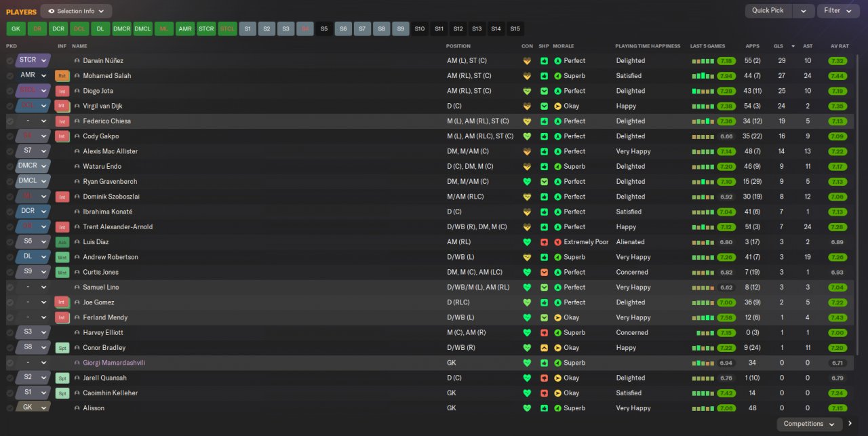Click Virgil van Dijk's Okay morale icon
This screenshot has height=436, width=868.
[558, 106]
